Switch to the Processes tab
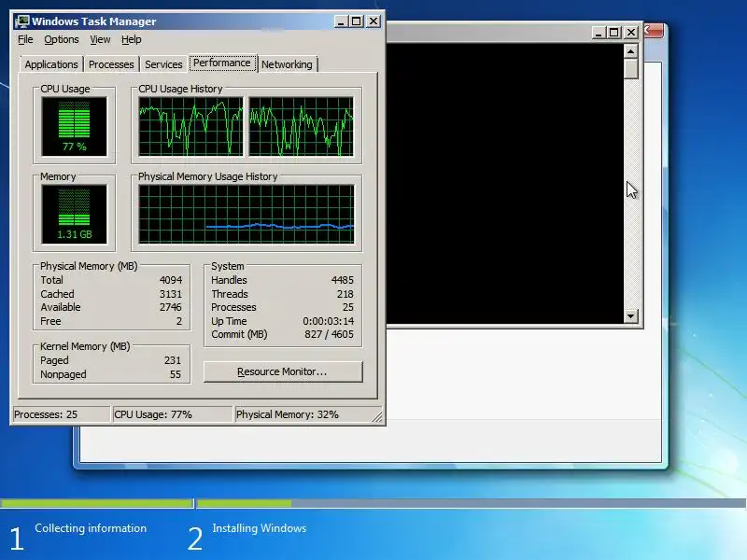Viewport: 747px width, 560px height. pos(111,64)
